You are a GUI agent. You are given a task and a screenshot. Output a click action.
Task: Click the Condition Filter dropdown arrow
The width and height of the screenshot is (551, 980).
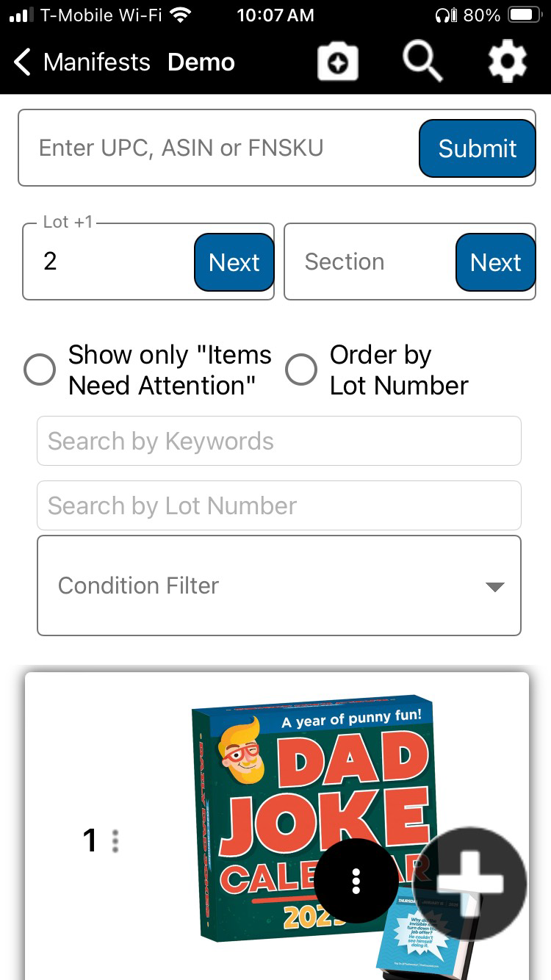495,586
